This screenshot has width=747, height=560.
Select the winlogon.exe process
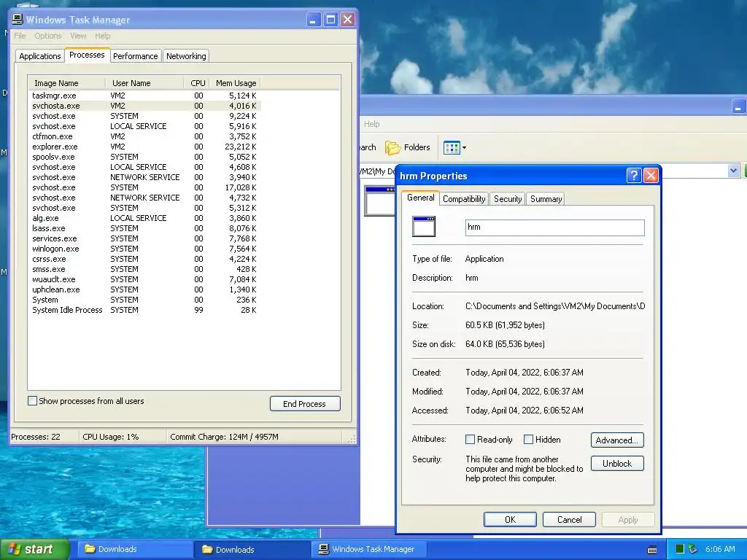[144, 249]
